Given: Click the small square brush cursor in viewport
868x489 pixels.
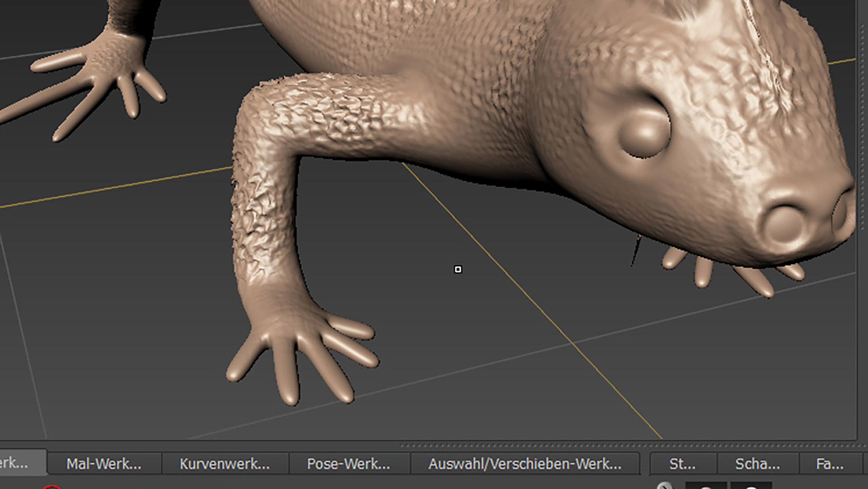Looking at the screenshot, I should click(458, 269).
